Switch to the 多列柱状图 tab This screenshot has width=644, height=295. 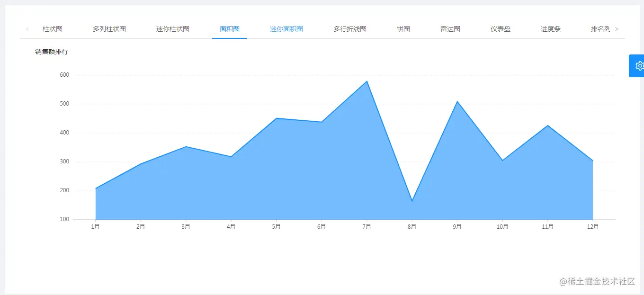[109, 29]
